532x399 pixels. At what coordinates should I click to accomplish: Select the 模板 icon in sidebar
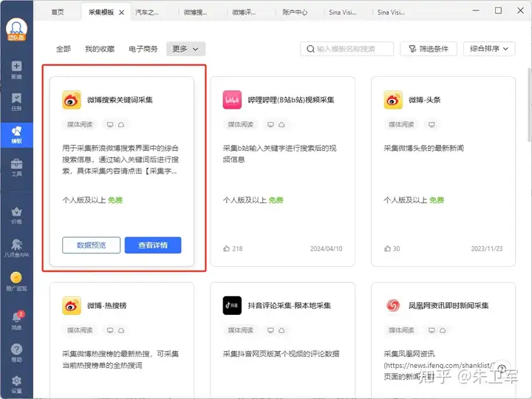tap(16, 132)
